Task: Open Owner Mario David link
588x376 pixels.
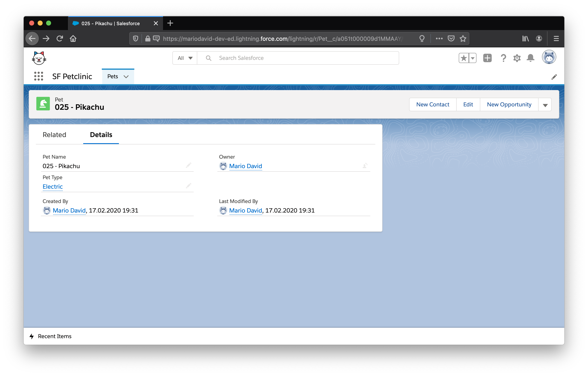Action: pos(245,166)
